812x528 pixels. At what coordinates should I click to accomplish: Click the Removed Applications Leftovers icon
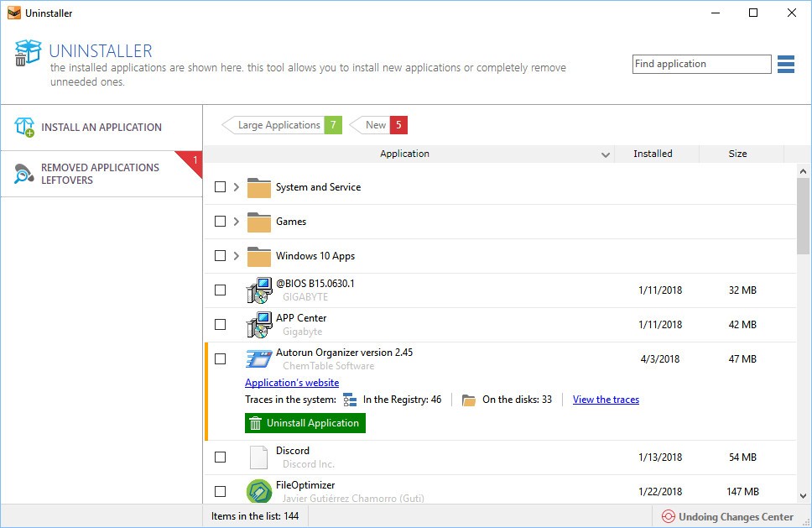[x=24, y=174]
